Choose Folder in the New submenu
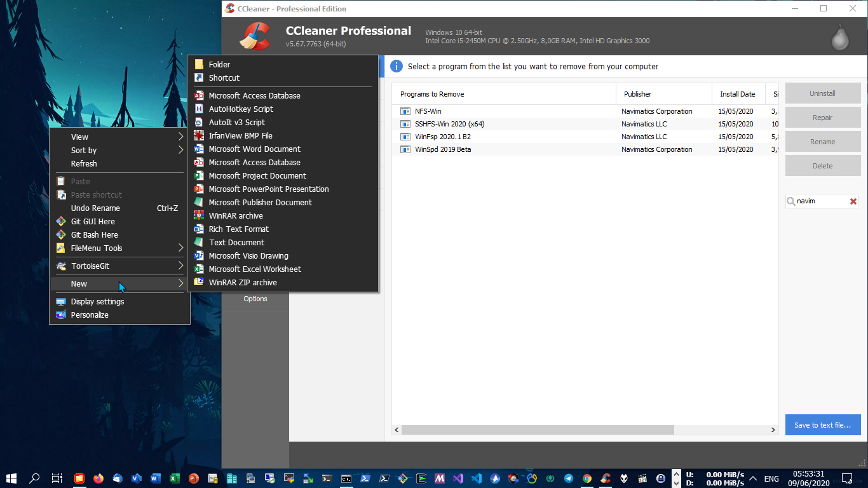Image resolution: width=868 pixels, height=488 pixels. pos(283,64)
